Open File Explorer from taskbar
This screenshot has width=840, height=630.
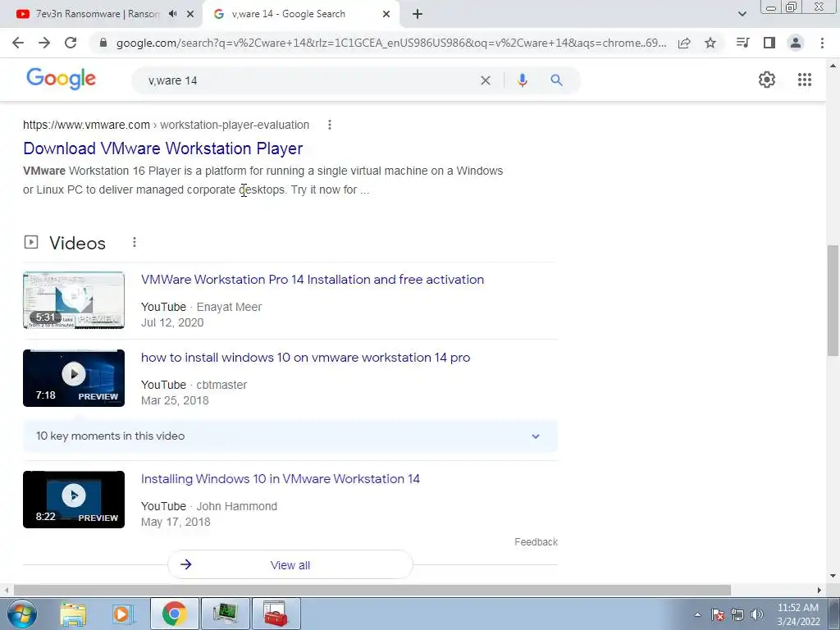[73, 614]
